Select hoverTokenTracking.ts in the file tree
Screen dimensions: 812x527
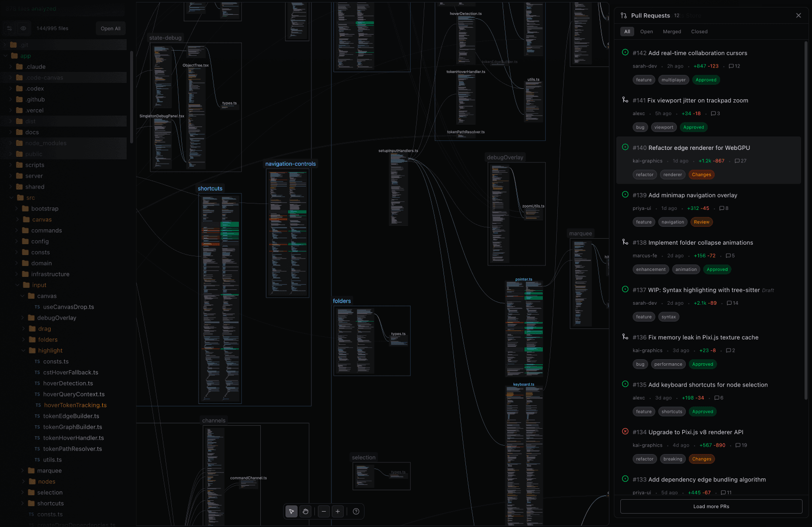point(75,405)
